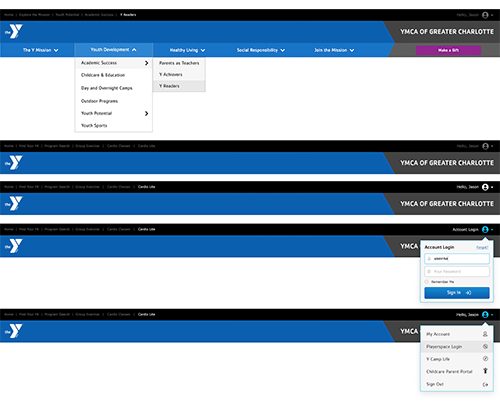Open My Account from the user menu
This screenshot has width=500, height=404.
pyautogui.click(x=457, y=334)
